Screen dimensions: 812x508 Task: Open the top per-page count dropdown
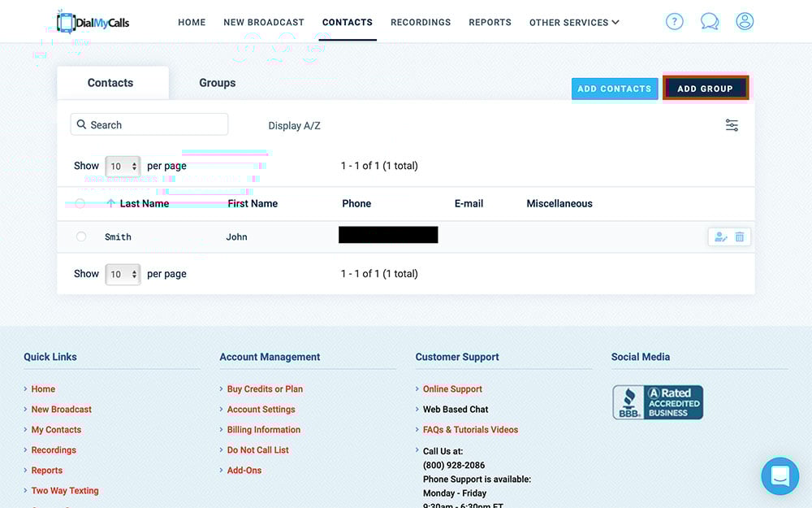point(123,166)
